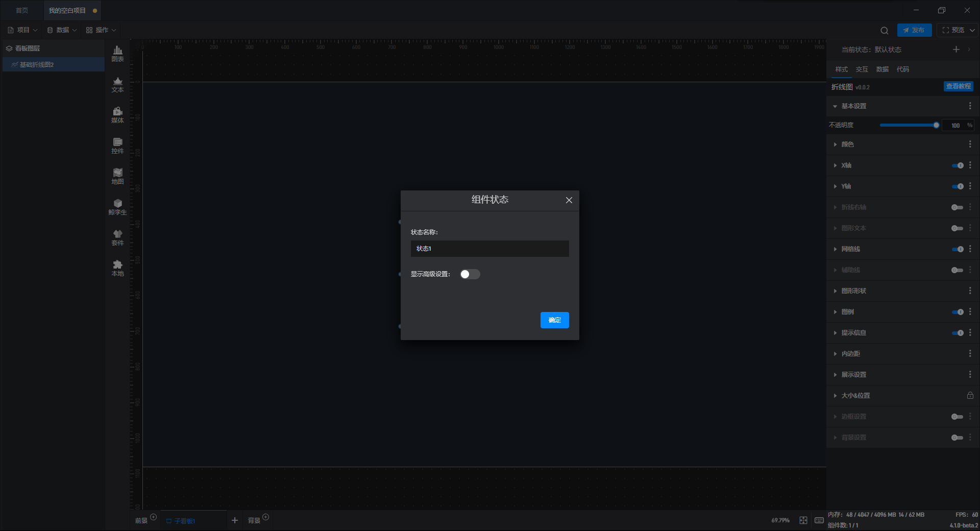
Task: Expand the Y轴 section
Action: [835, 186]
